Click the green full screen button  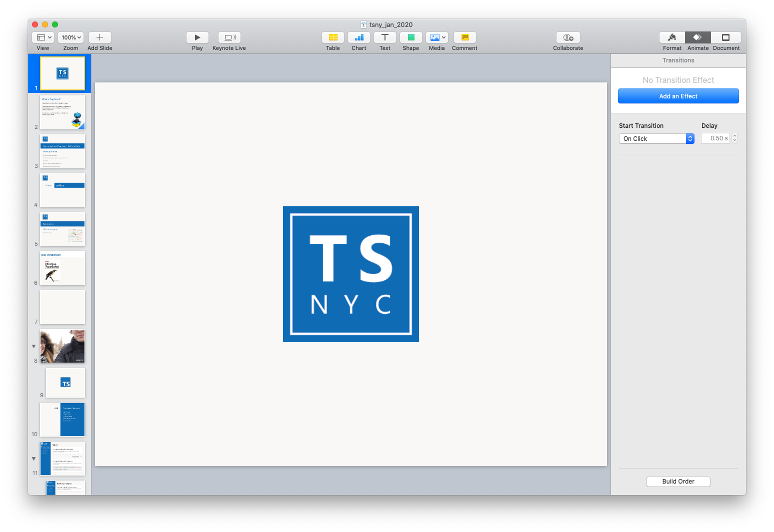pos(55,24)
